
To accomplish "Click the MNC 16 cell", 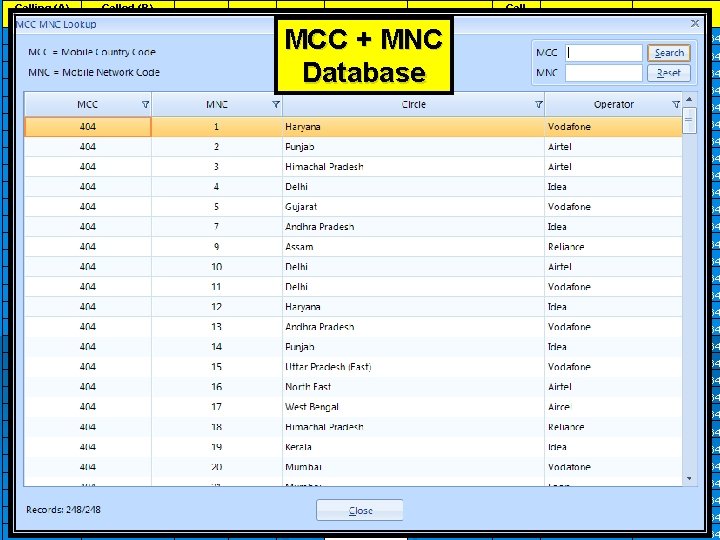I will tap(217, 387).
